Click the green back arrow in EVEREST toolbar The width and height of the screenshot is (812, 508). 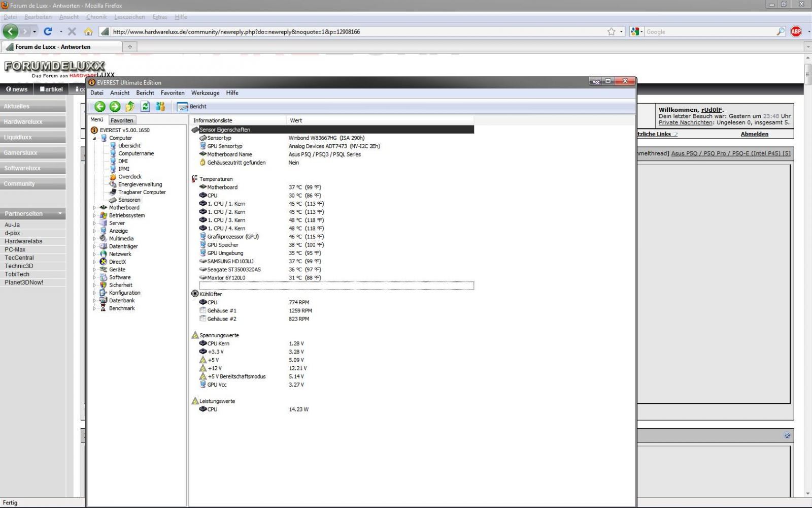[x=100, y=106]
